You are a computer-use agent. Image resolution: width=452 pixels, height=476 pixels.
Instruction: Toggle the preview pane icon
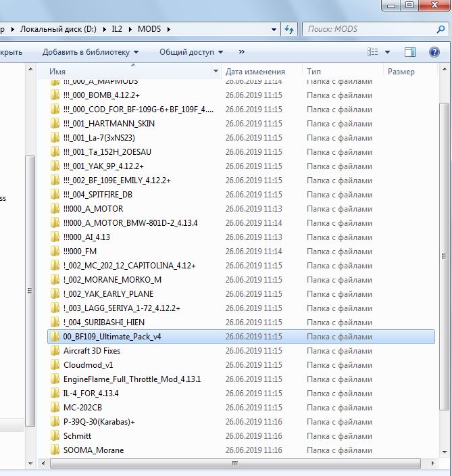tap(410, 52)
